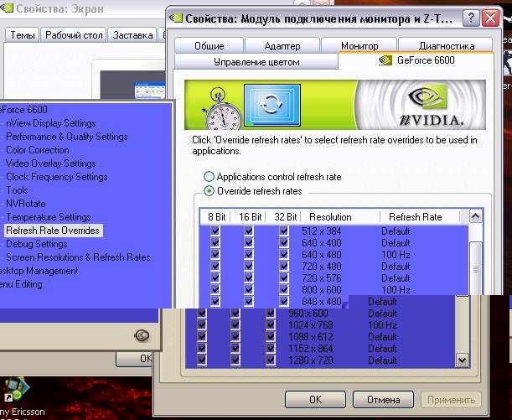This screenshot has width=512, height=420.
Task: Toggle 8 Bit checkbox for 1024 x 768
Action: coord(202,324)
